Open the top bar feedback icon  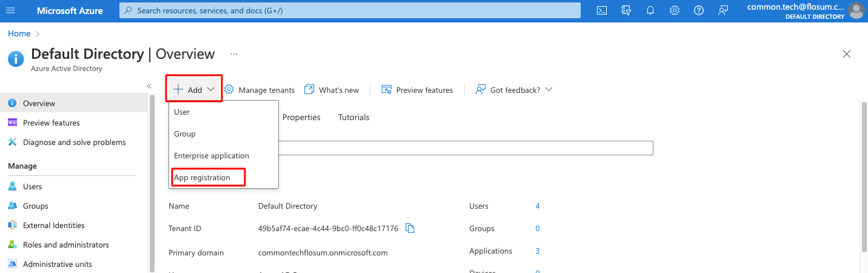(x=723, y=10)
